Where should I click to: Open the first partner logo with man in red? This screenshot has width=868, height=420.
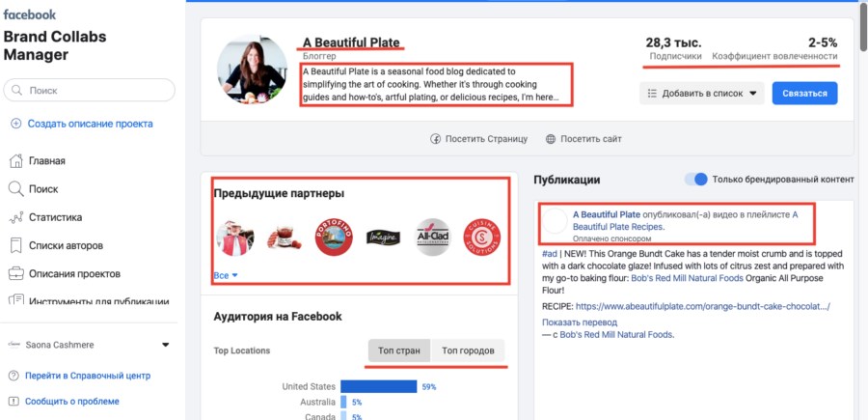point(234,238)
